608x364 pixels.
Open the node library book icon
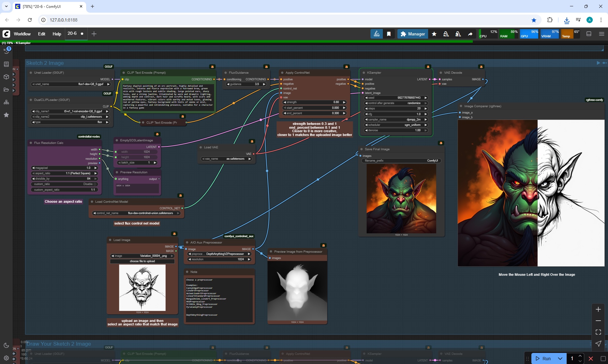tap(6, 64)
